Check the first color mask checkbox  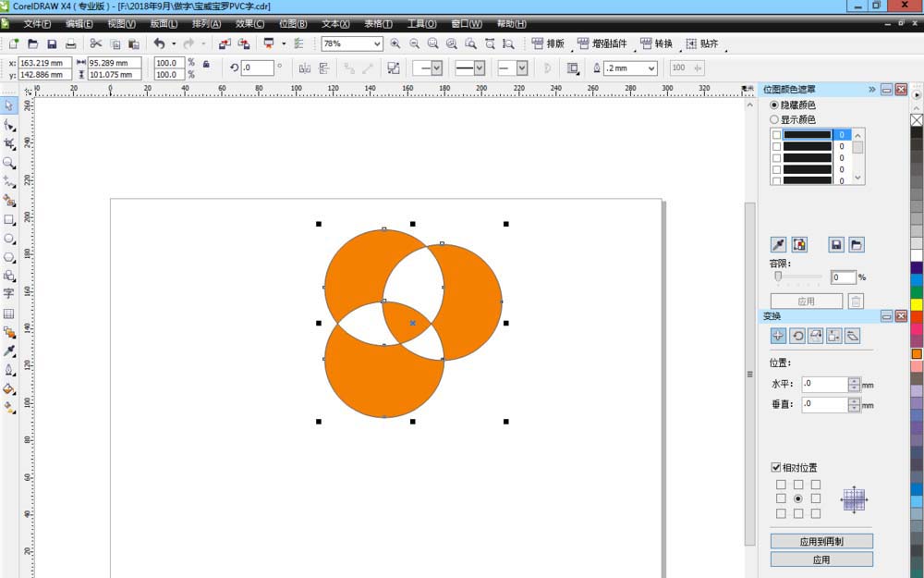[x=776, y=135]
